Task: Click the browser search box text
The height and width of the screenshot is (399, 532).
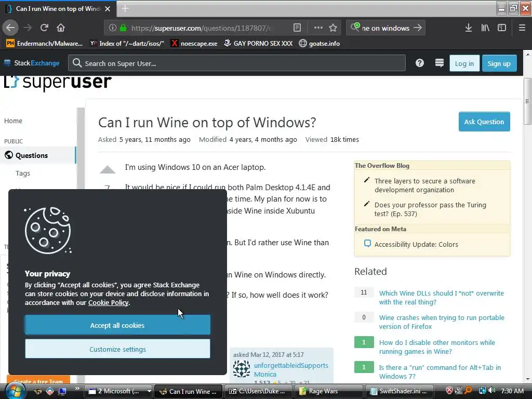Action: pos(385,28)
